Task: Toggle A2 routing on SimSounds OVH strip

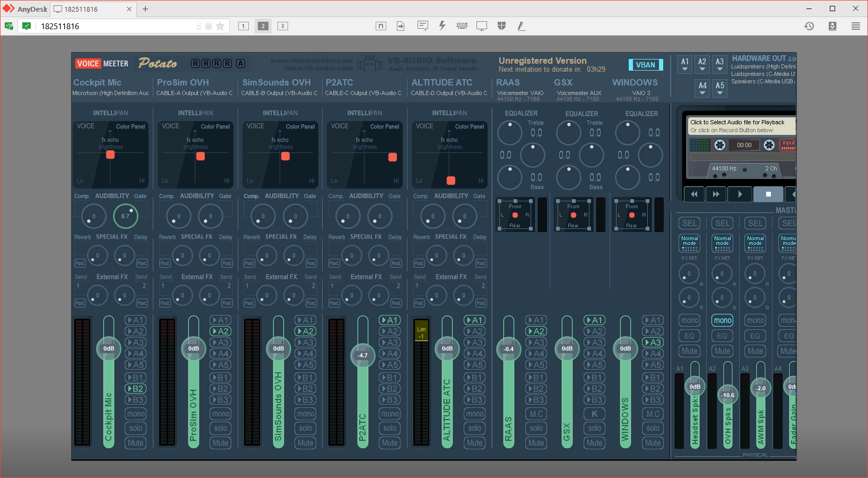Action: [306, 331]
